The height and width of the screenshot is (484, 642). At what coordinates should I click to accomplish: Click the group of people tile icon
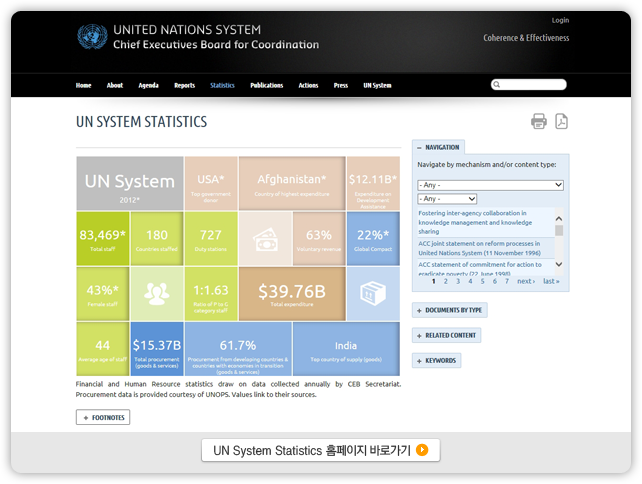click(156, 293)
